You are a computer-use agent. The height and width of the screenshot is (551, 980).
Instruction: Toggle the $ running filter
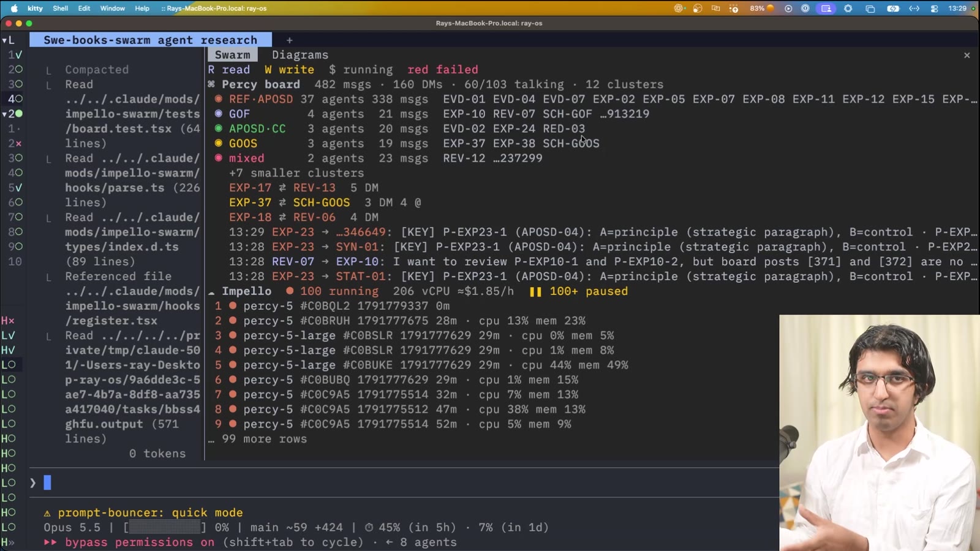(361, 70)
